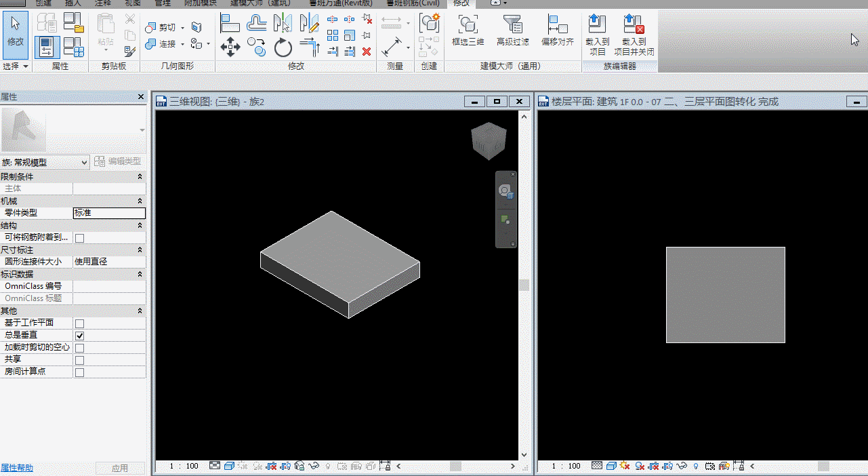Click the red X delete icon in ribbon
Viewport: 868px width, 476px height.
click(x=367, y=52)
